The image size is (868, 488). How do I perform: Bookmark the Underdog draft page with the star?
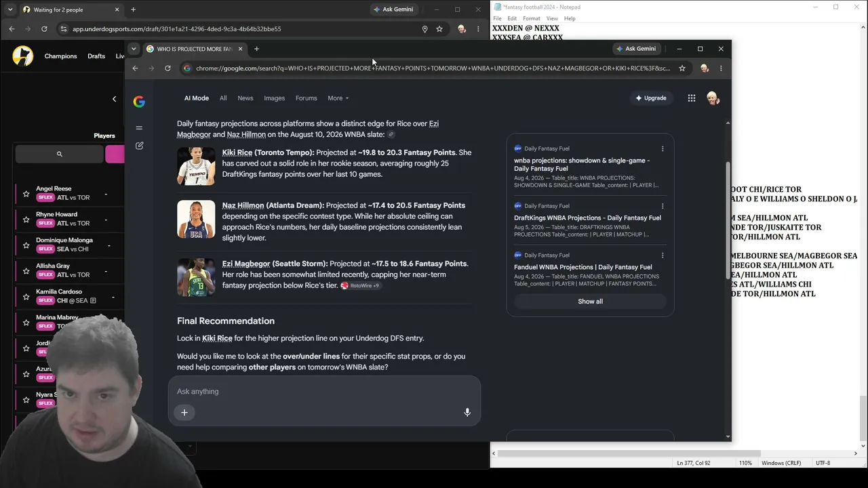tap(439, 29)
